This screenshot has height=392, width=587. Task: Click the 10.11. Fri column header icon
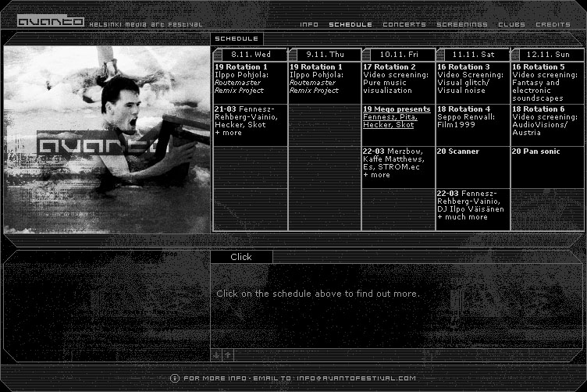coord(367,55)
